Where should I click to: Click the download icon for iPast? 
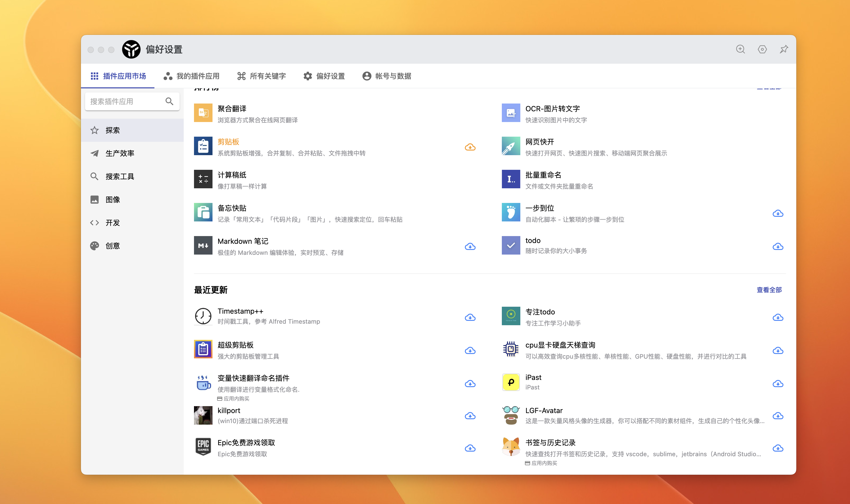click(778, 384)
